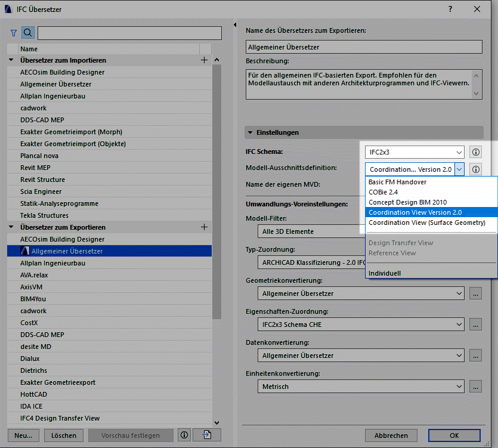Open Datenkonvertierung options ellipsis button

[475, 356]
